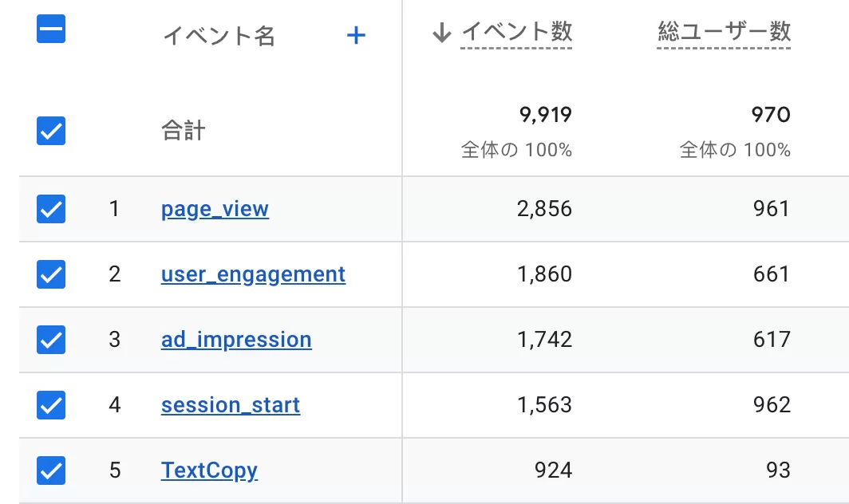The height and width of the screenshot is (504, 849).
Task: Toggle the session_start row checkbox
Action: click(x=51, y=405)
